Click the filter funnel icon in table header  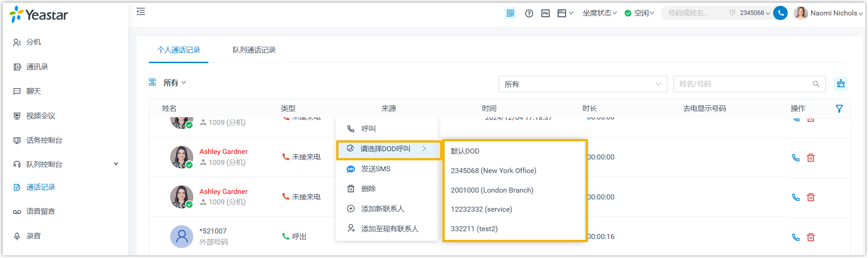pyautogui.click(x=839, y=109)
